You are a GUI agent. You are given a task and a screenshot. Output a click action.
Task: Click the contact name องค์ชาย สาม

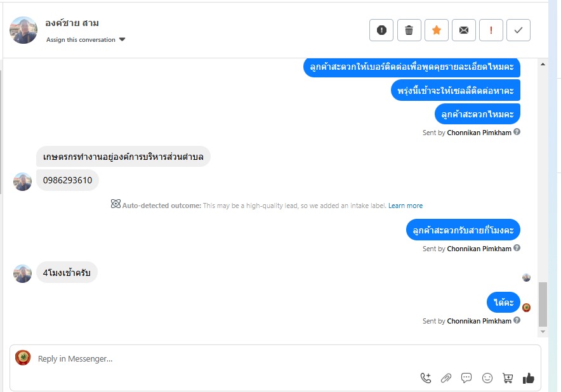[72, 23]
